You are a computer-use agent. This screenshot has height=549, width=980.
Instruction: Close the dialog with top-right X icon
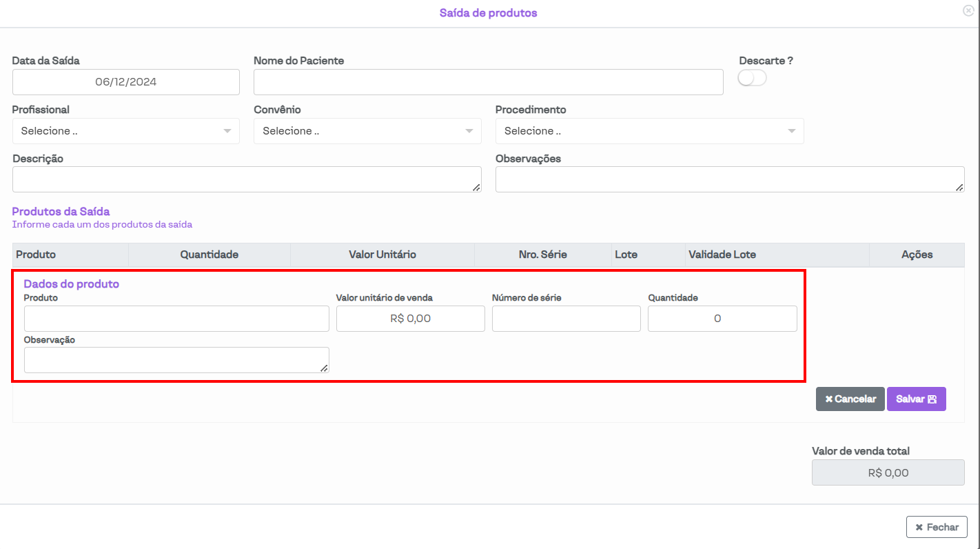coord(968,10)
